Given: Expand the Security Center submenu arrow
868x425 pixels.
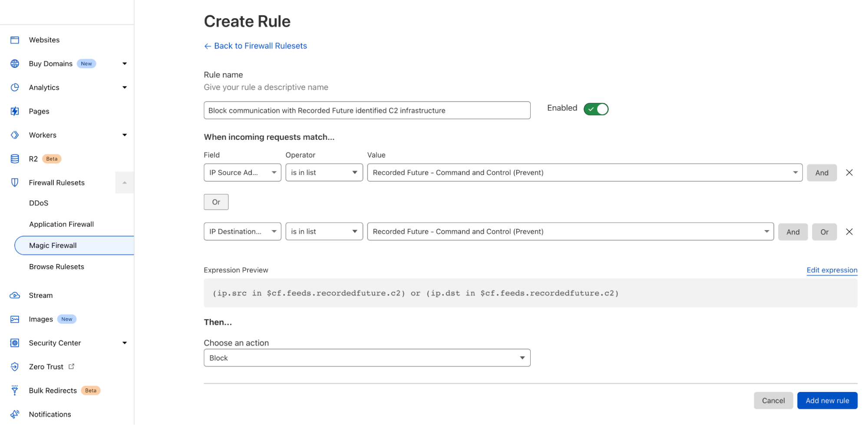Looking at the screenshot, I should coord(125,343).
